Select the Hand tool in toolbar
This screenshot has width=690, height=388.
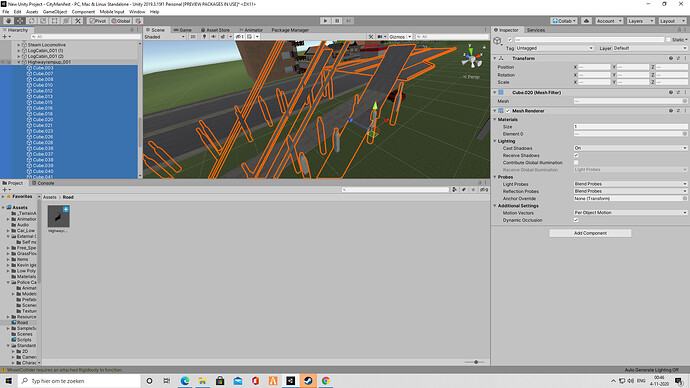[8, 21]
